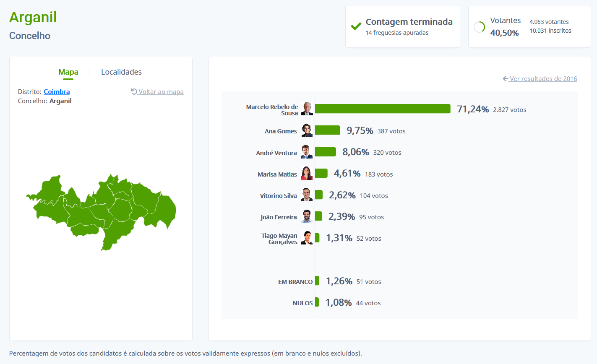Click Marcelo Rebelo de Sousa's portrait photo
The image size is (597, 364).
click(x=307, y=109)
